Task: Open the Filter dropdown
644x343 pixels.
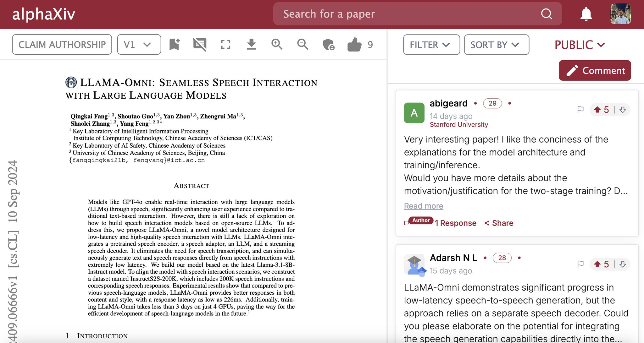Action: tap(431, 45)
